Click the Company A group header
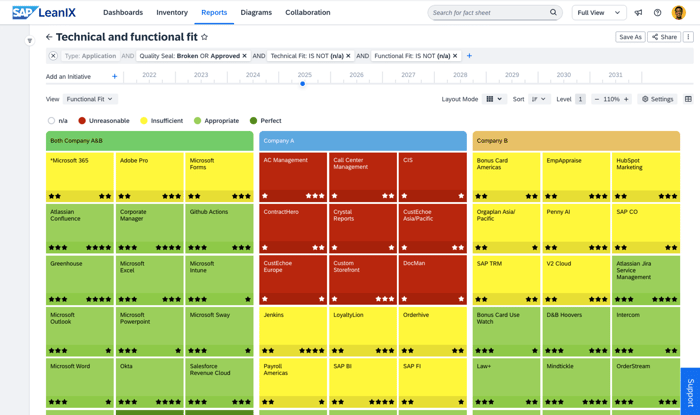This screenshot has height=415, width=700. point(363,141)
